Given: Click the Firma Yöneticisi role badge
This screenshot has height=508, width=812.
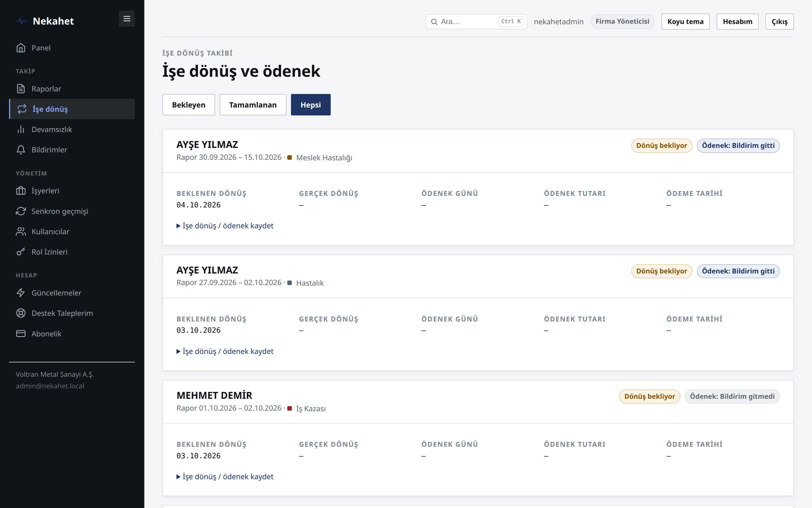Looking at the screenshot, I should point(623,21).
